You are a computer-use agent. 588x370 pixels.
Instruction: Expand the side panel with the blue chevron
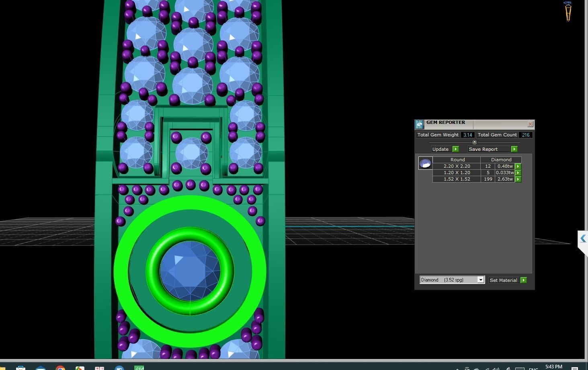(x=583, y=238)
